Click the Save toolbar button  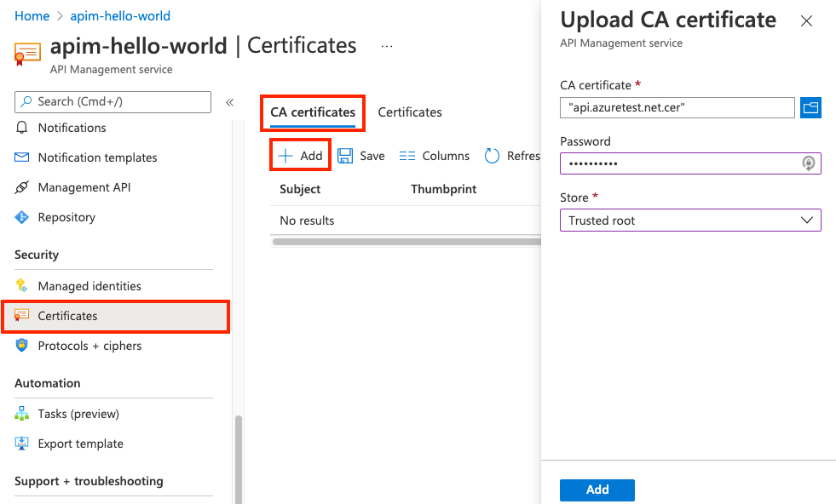[361, 156]
